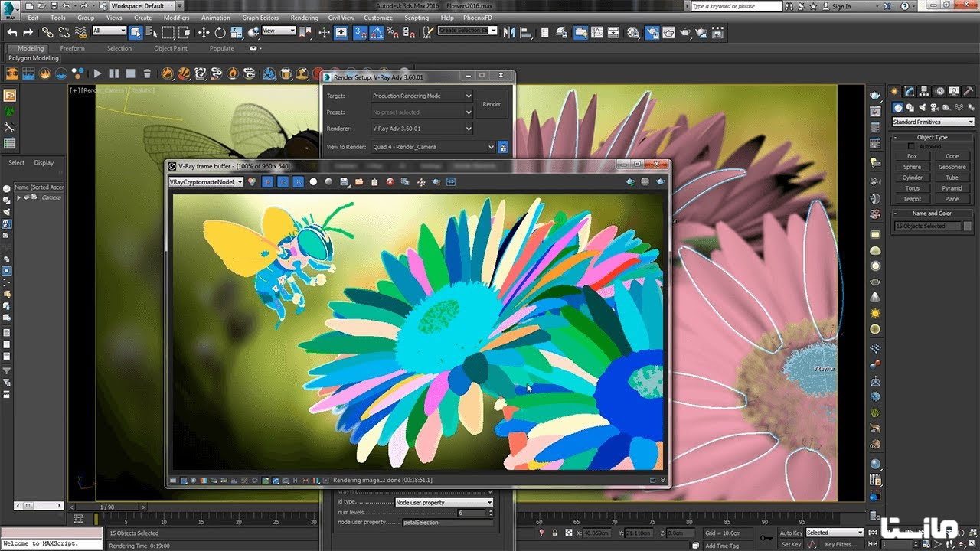Click the save image disk icon in frame buffer

(345, 182)
